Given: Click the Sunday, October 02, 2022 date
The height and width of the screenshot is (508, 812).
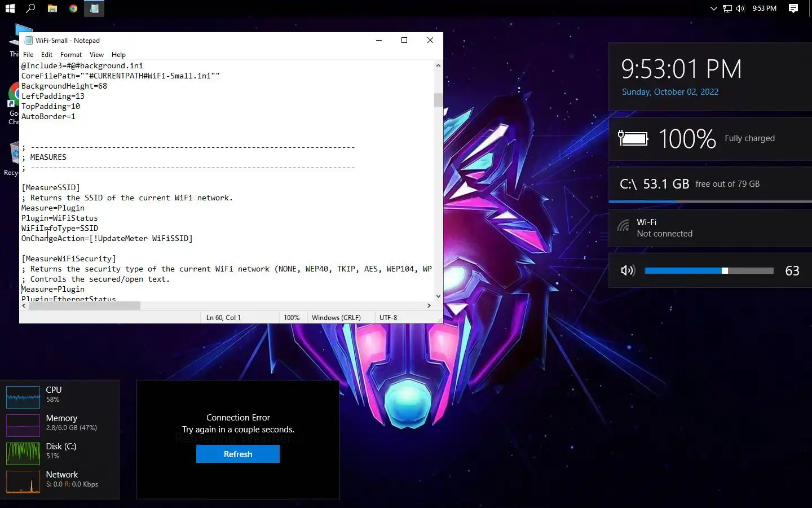Looking at the screenshot, I should point(670,92).
